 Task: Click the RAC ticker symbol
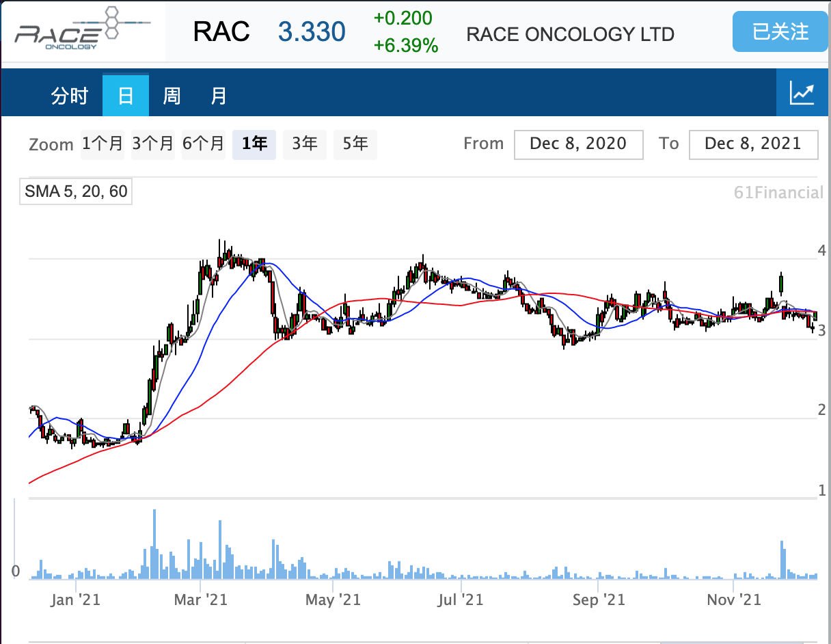221,31
